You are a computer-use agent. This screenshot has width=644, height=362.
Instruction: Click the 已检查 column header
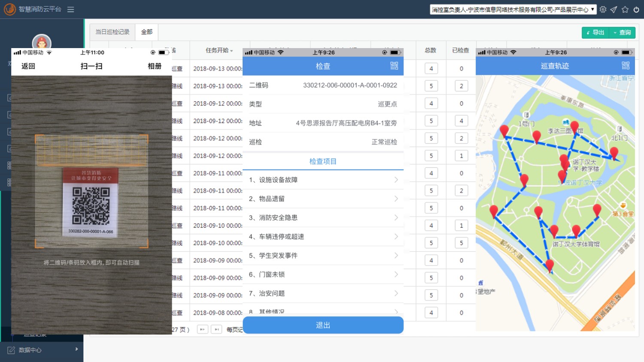[x=461, y=50]
